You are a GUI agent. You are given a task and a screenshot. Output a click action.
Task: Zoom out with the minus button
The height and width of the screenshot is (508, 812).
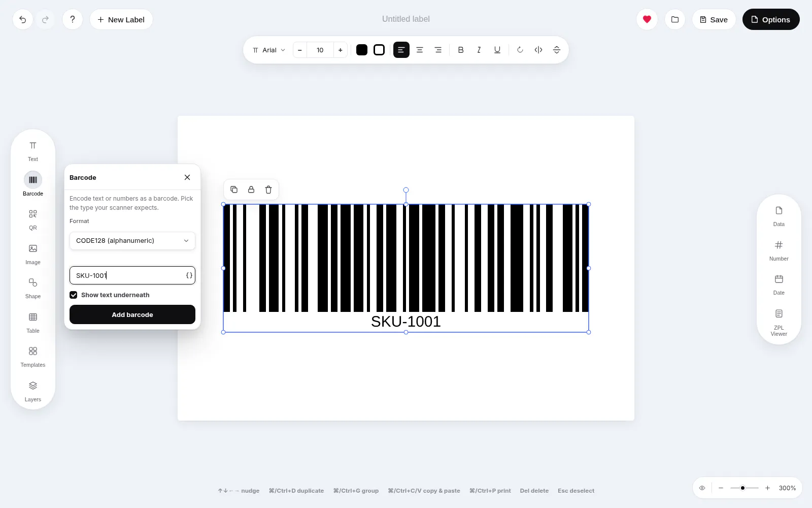pos(721,488)
